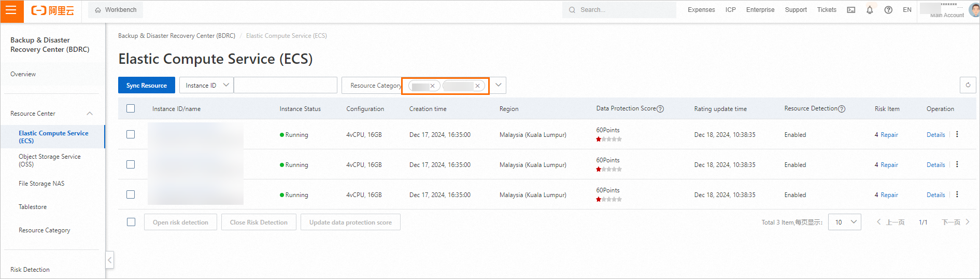Click star rating in first row

point(609,139)
